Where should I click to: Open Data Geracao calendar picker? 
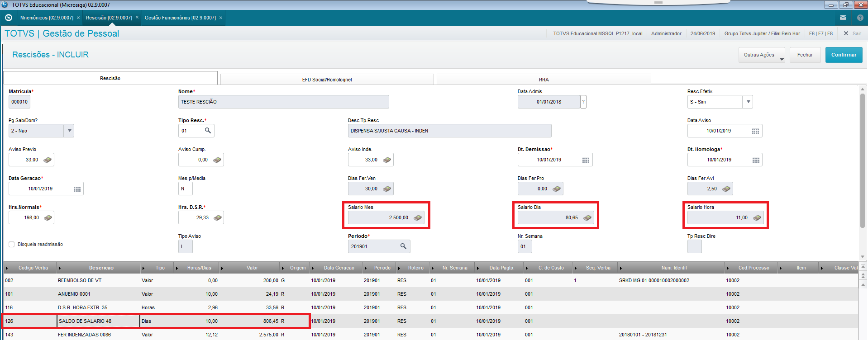77,189
